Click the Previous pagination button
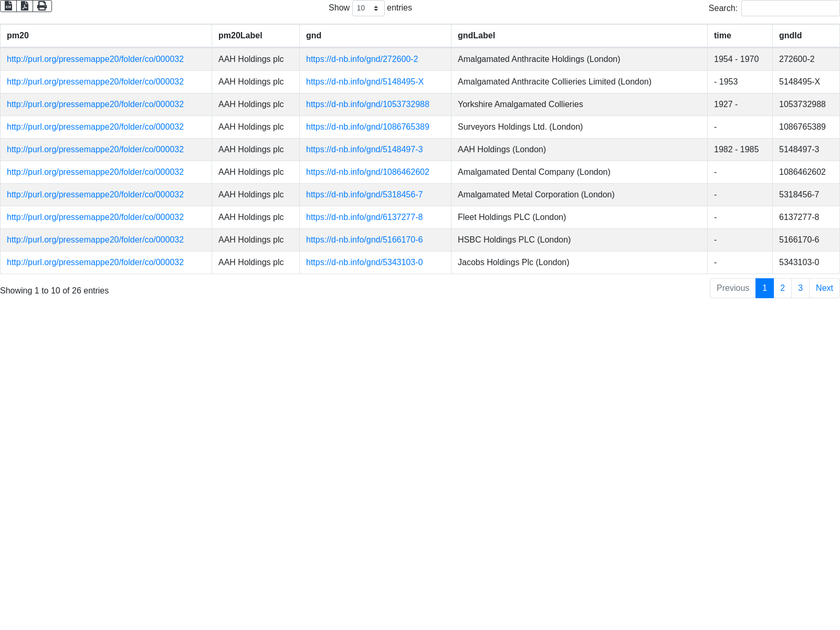The height and width of the screenshot is (630, 840). [x=732, y=288]
